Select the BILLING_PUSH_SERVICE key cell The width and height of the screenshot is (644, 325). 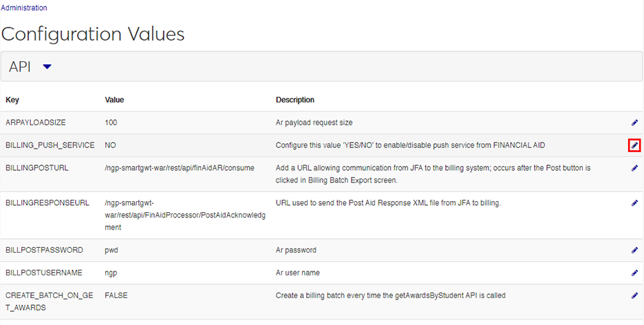50,145
